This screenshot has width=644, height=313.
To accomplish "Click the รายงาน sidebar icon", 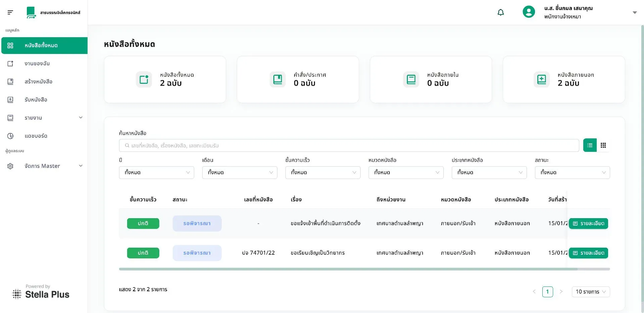I will (10, 118).
